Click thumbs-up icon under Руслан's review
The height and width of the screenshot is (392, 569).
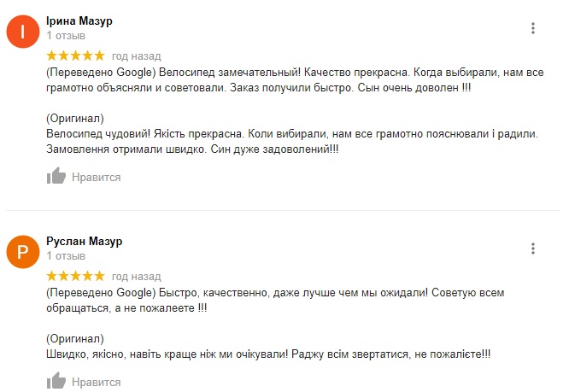pyautogui.click(x=56, y=381)
